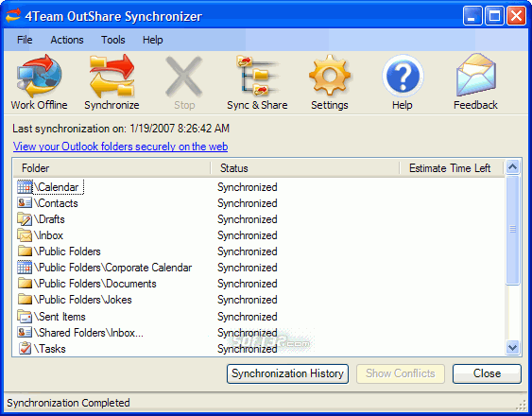The image size is (532, 416).
Task: Click the application icon in title bar
Action: 13,16
